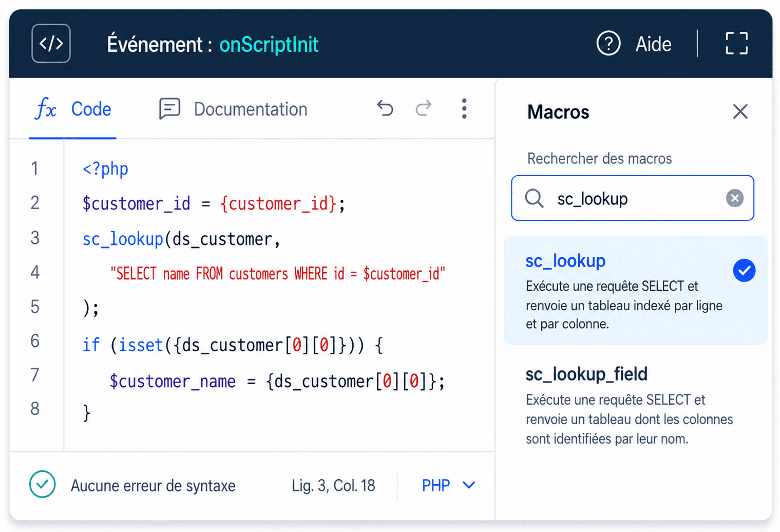This screenshot has width=780, height=532.
Task: Click the magnifier icon in macro search
Action: click(x=534, y=198)
